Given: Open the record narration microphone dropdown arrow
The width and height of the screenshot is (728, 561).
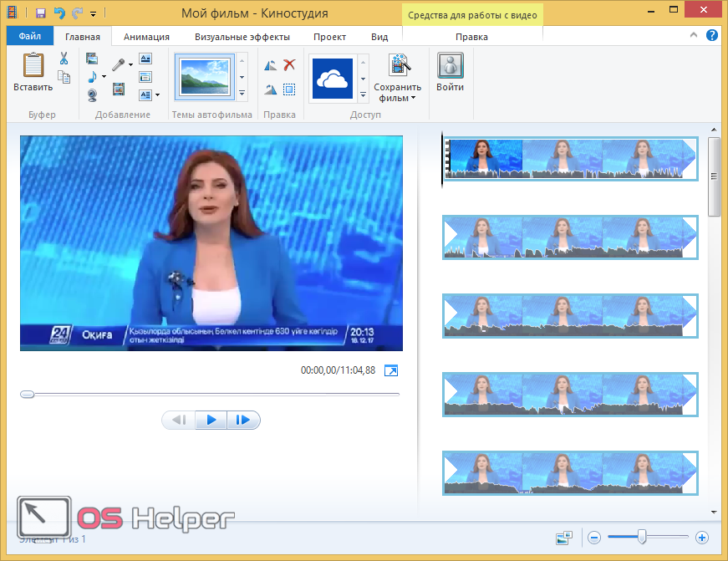Looking at the screenshot, I should click(130, 64).
